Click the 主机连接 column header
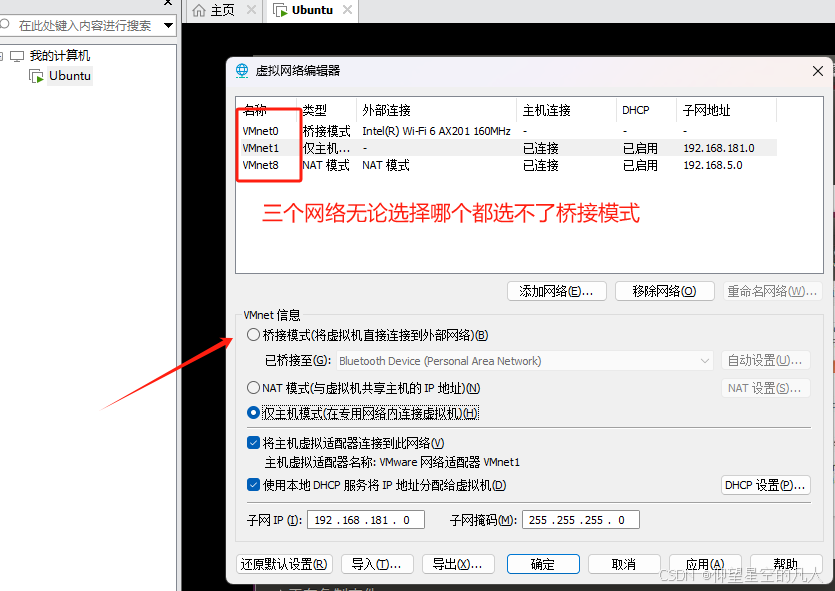This screenshot has width=835, height=591. pyautogui.click(x=566, y=110)
